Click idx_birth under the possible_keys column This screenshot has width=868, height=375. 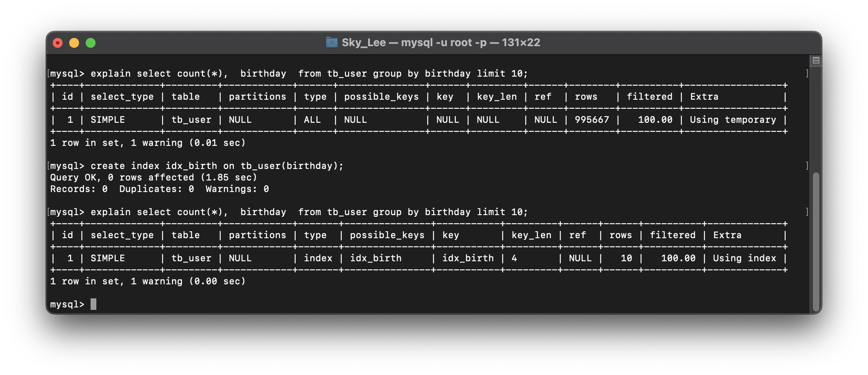pyautogui.click(x=376, y=258)
